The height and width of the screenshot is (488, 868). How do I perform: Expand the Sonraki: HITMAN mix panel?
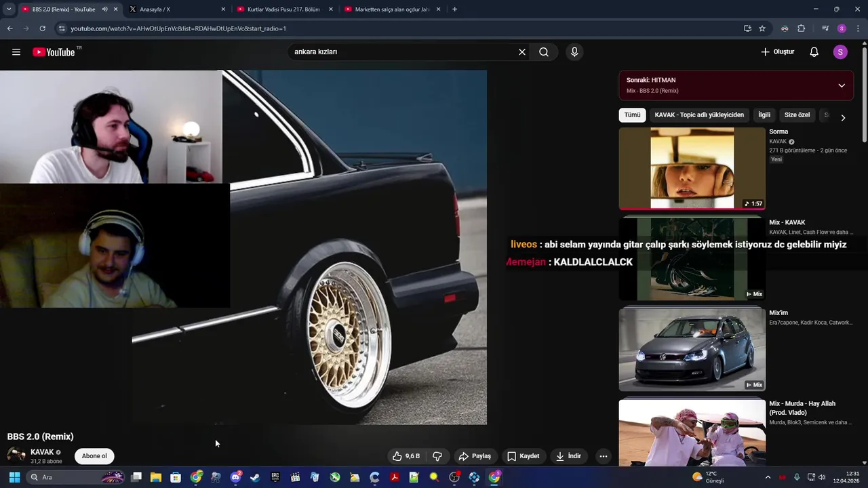842,85
